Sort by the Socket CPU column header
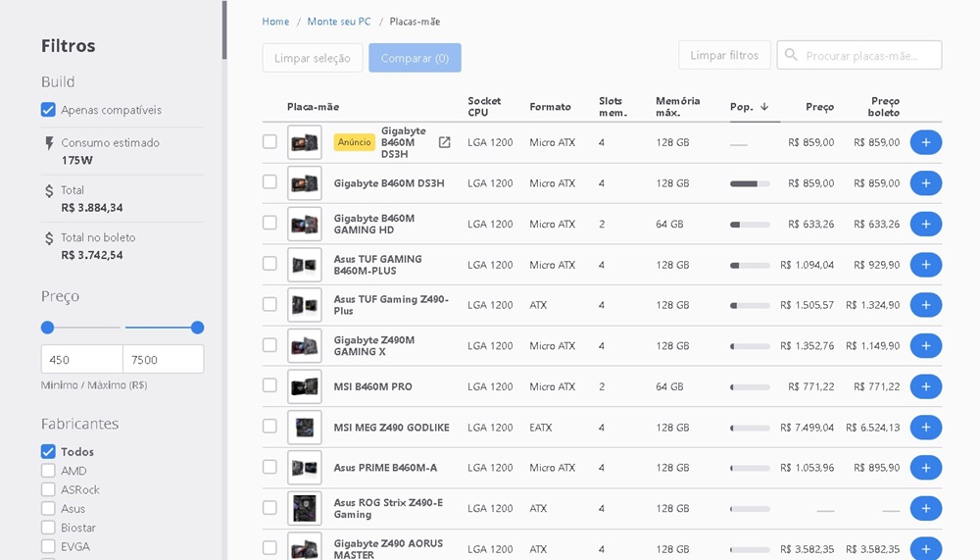The image size is (980, 560). click(484, 107)
